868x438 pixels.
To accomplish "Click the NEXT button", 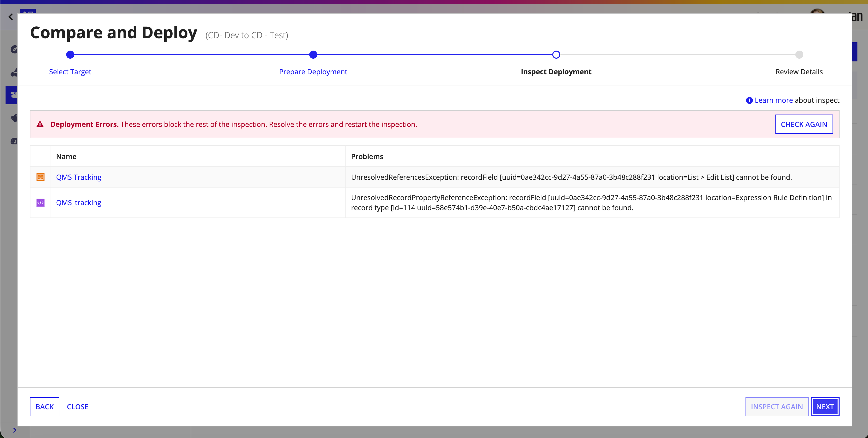I will click(824, 407).
